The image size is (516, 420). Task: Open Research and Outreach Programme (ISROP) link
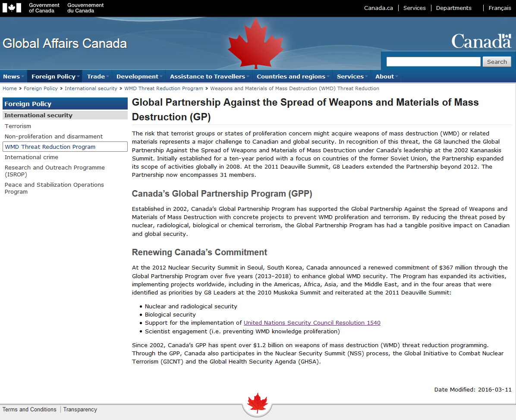tap(55, 171)
